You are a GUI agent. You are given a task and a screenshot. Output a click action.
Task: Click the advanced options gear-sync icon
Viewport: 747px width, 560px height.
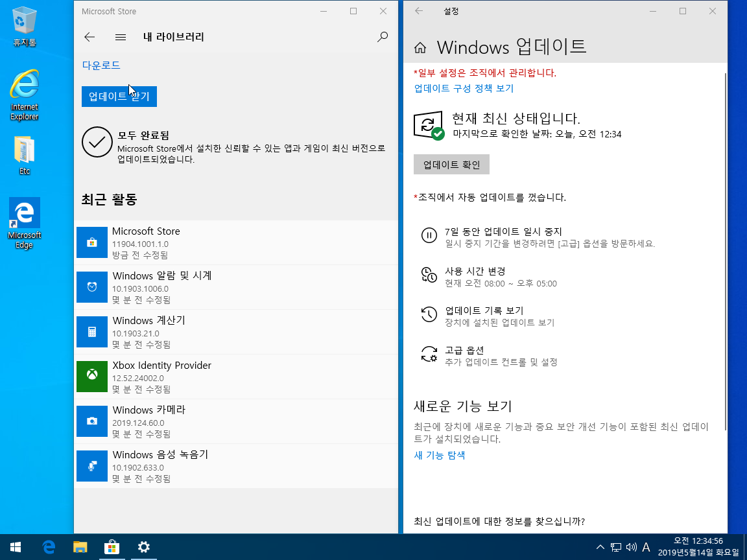pyautogui.click(x=429, y=355)
